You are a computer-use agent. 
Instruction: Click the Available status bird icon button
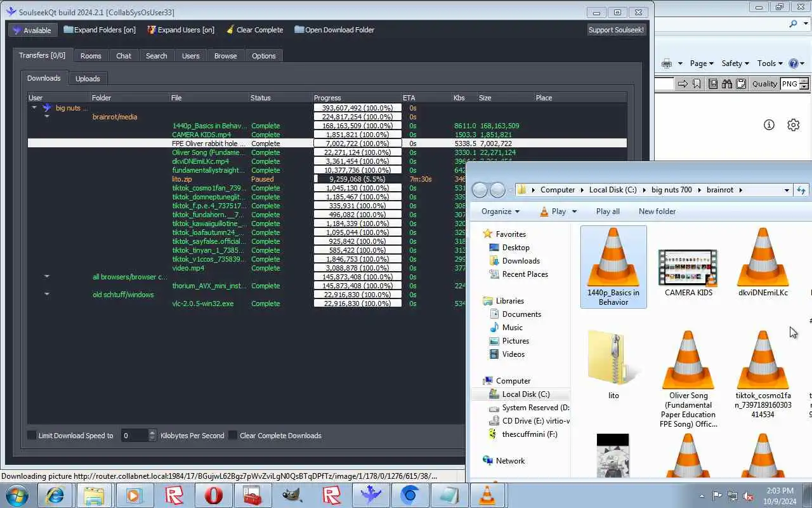coord(33,30)
